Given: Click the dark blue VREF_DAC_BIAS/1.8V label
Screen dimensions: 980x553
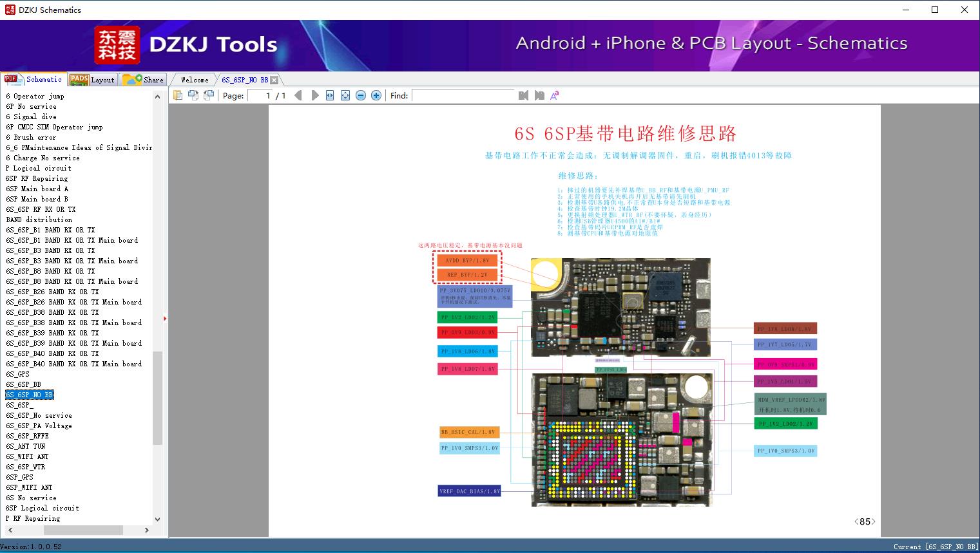Looking at the screenshot, I should [x=470, y=491].
